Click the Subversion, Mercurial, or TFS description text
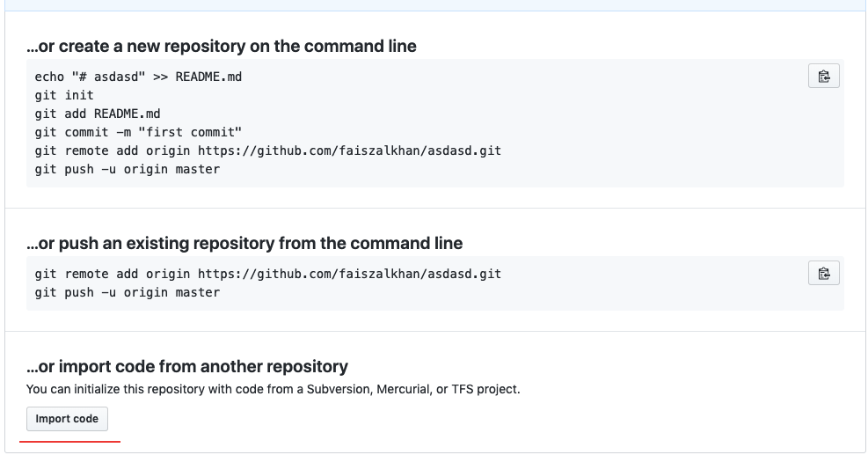 point(273,389)
